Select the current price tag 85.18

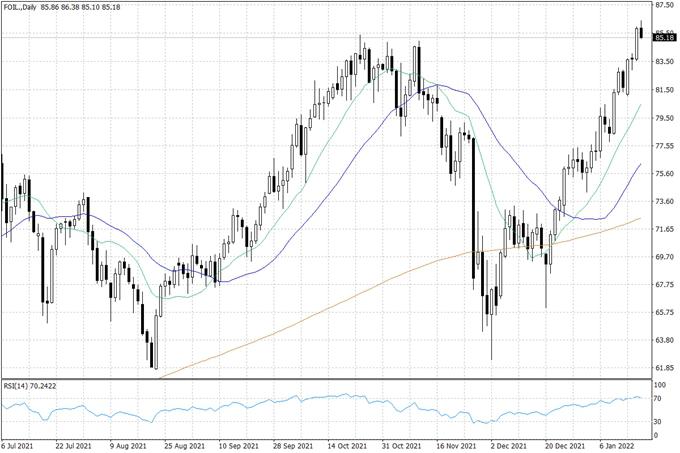pyautogui.click(x=664, y=38)
